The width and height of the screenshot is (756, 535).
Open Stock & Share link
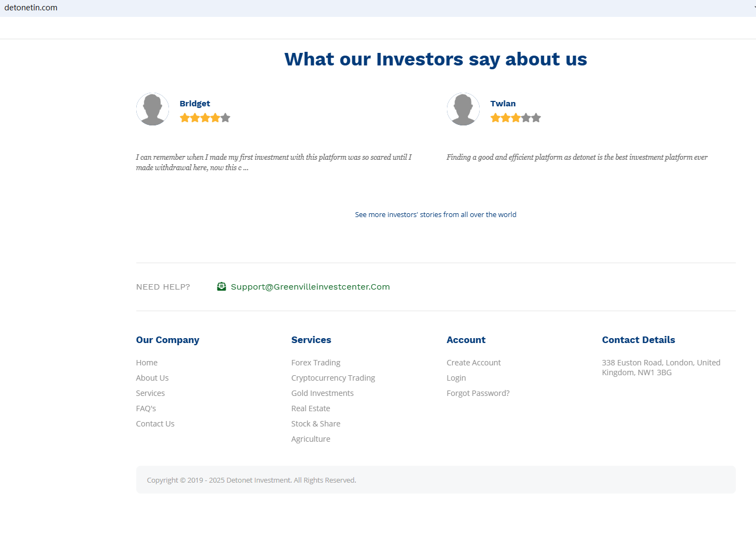[x=316, y=424]
